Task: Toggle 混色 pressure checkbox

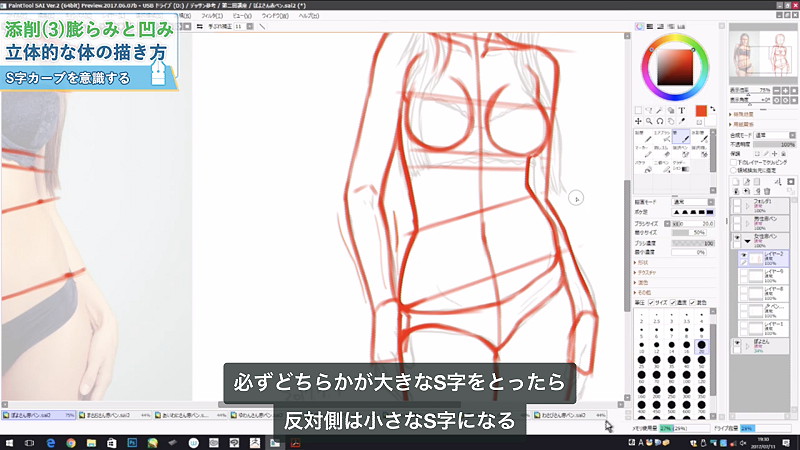Action: (693, 303)
